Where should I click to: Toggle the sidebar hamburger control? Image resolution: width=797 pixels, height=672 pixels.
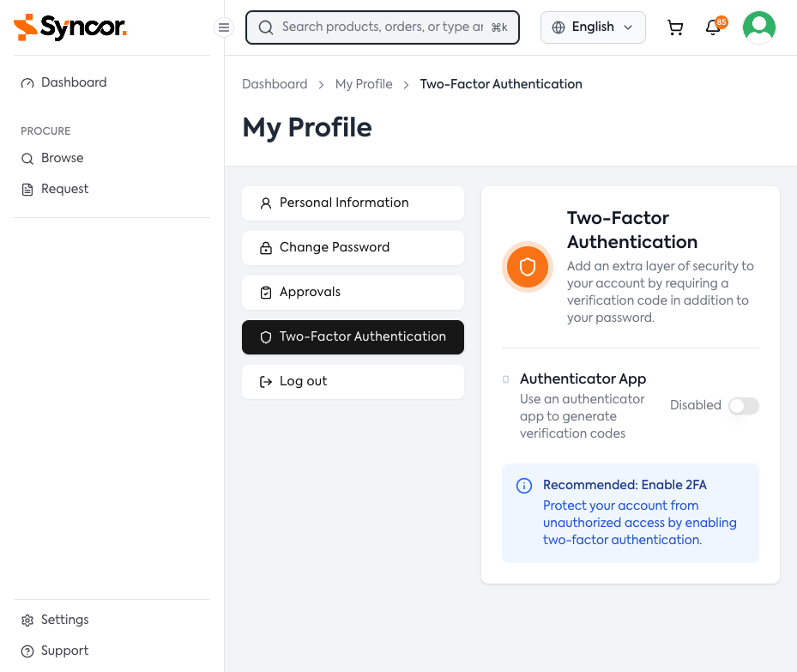coord(223,27)
